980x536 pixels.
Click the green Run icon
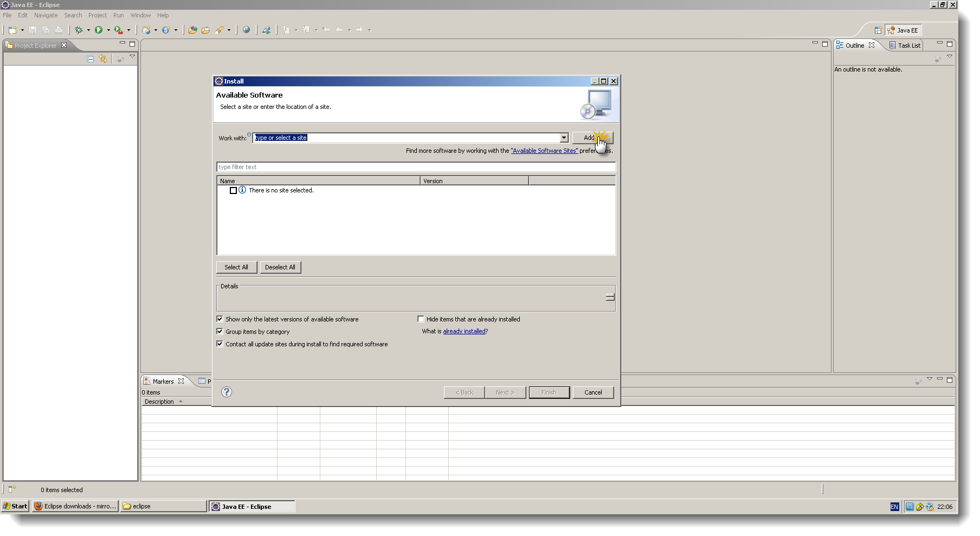(99, 30)
